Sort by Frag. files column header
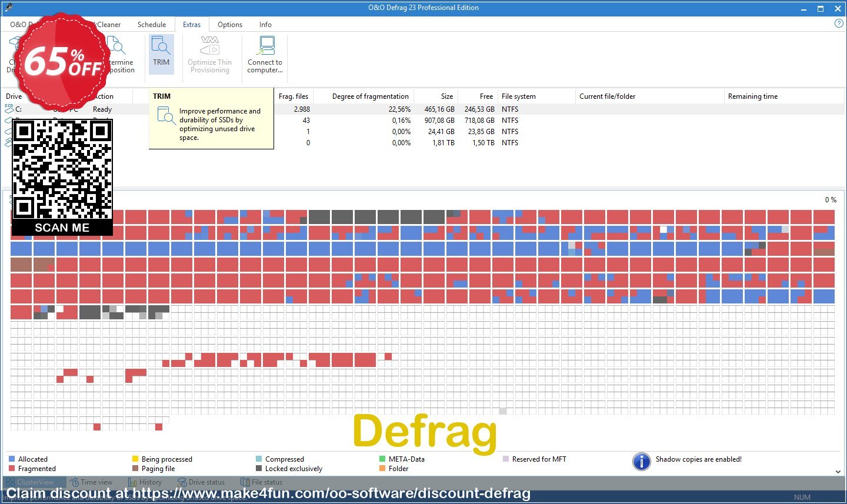The image size is (847, 504). [x=294, y=96]
